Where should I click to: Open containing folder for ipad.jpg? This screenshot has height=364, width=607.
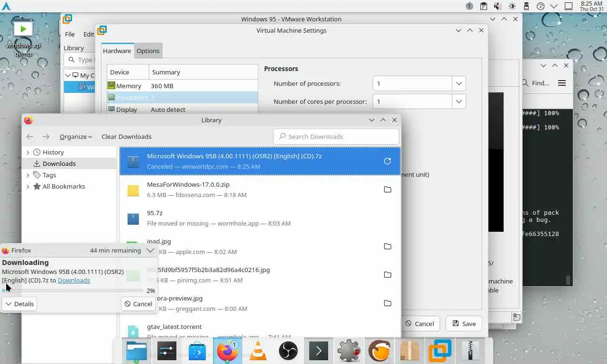387,246
